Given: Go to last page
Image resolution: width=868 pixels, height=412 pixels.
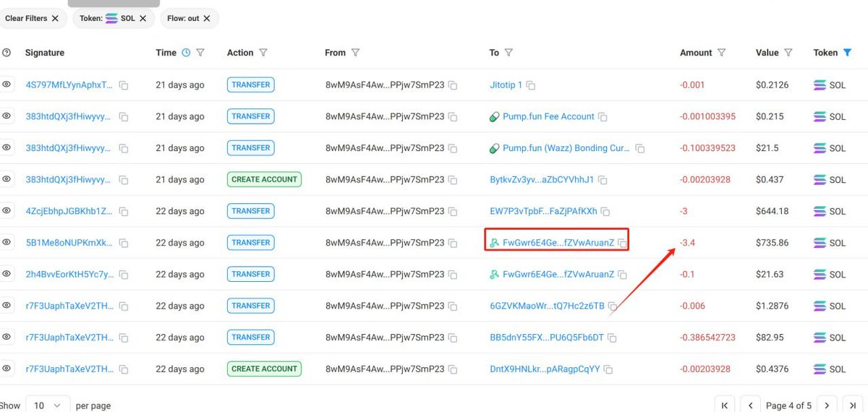Looking at the screenshot, I should (x=853, y=405).
